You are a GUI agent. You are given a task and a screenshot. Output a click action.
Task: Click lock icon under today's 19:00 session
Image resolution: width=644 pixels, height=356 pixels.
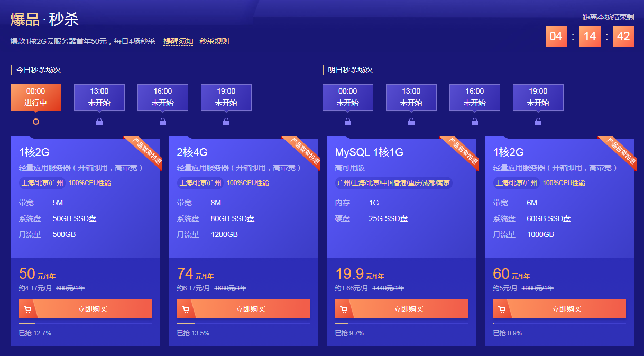[x=226, y=122]
